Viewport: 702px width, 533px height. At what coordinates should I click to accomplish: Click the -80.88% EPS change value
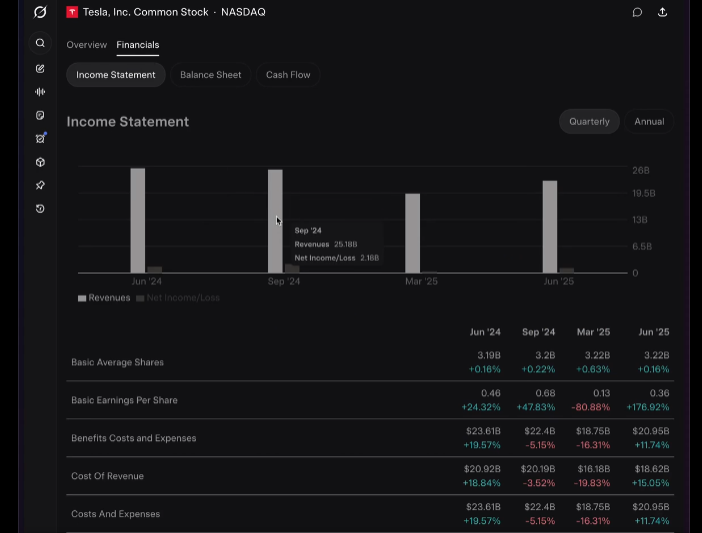591,407
